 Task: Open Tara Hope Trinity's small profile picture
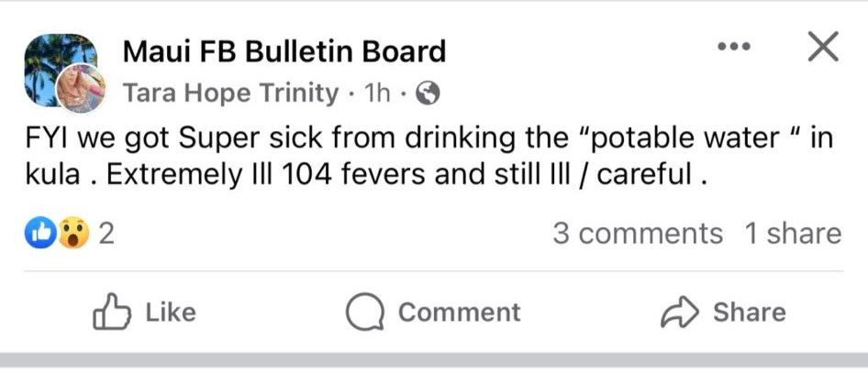tap(78, 89)
